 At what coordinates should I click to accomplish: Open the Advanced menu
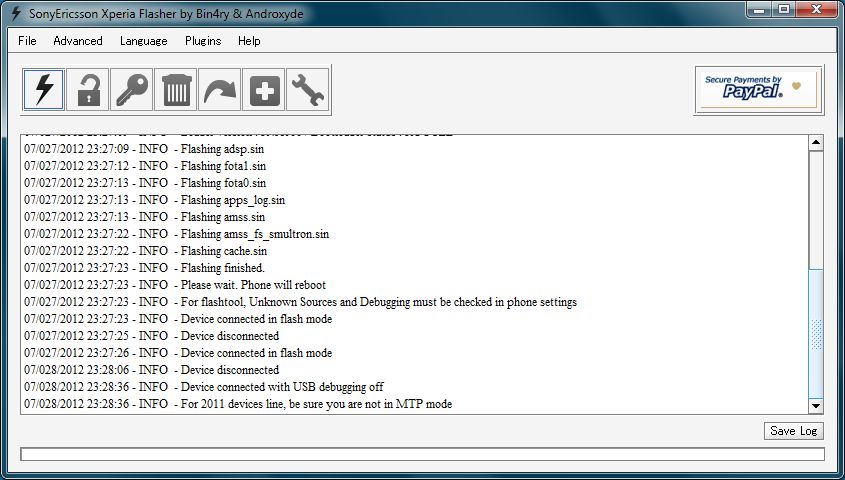coord(78,41)
